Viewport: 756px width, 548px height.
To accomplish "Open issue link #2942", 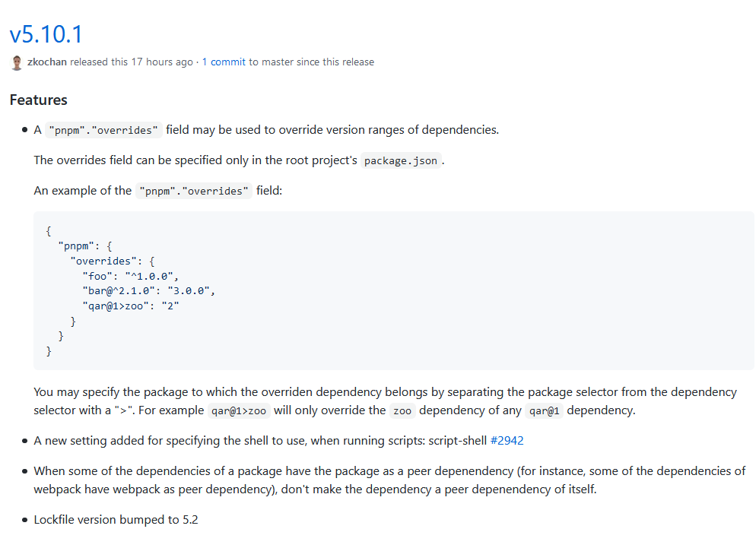I will [507, 441].
